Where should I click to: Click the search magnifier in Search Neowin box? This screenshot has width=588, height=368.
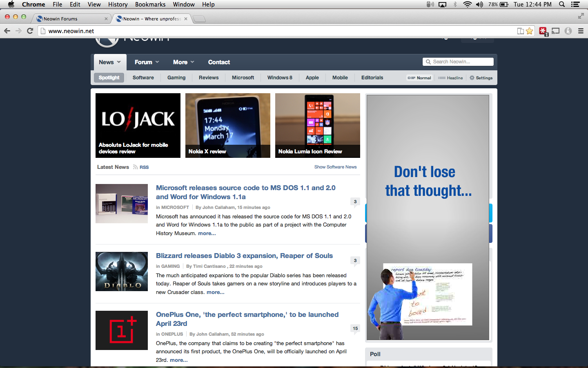coord(428,61)
